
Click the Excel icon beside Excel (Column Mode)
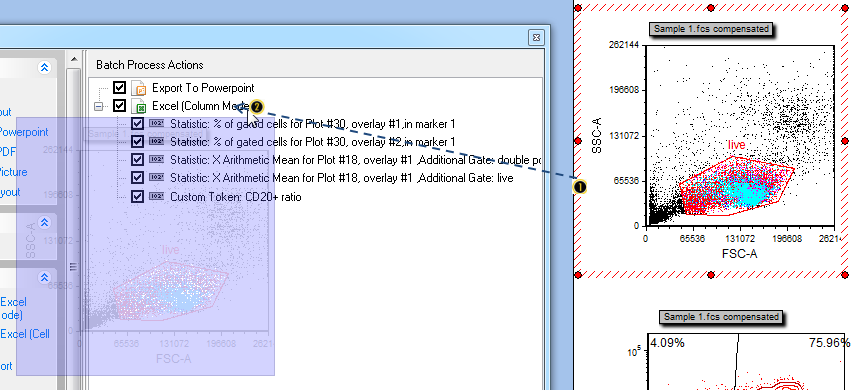139,106
